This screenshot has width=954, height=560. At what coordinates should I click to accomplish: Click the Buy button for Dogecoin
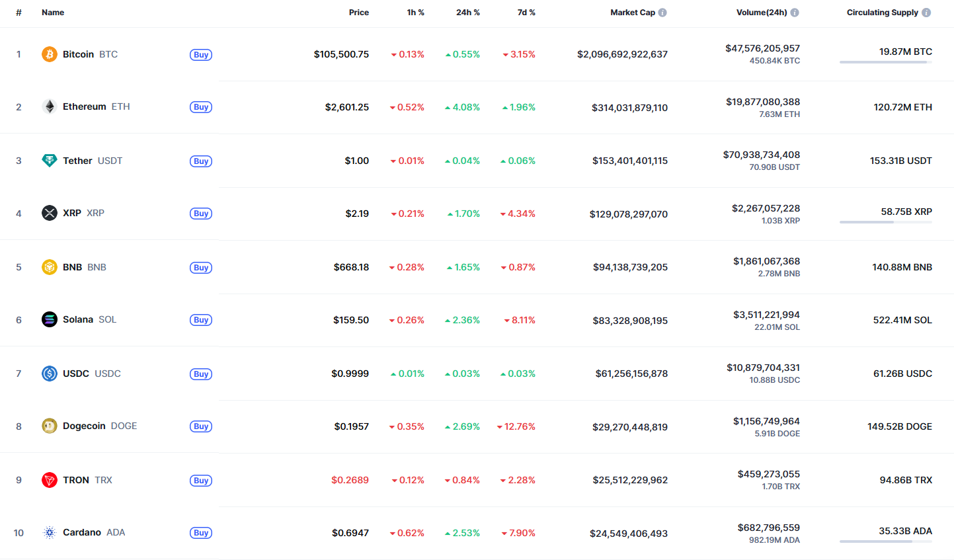(201, 426)
